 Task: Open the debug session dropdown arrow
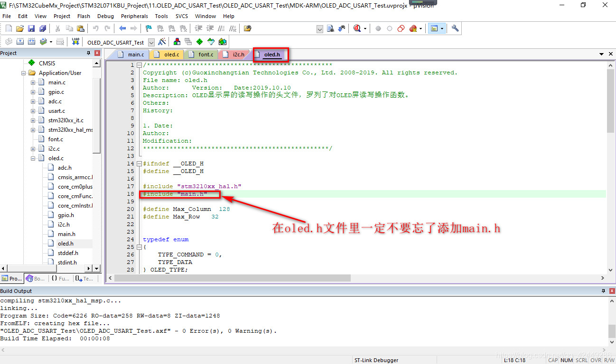365,28
